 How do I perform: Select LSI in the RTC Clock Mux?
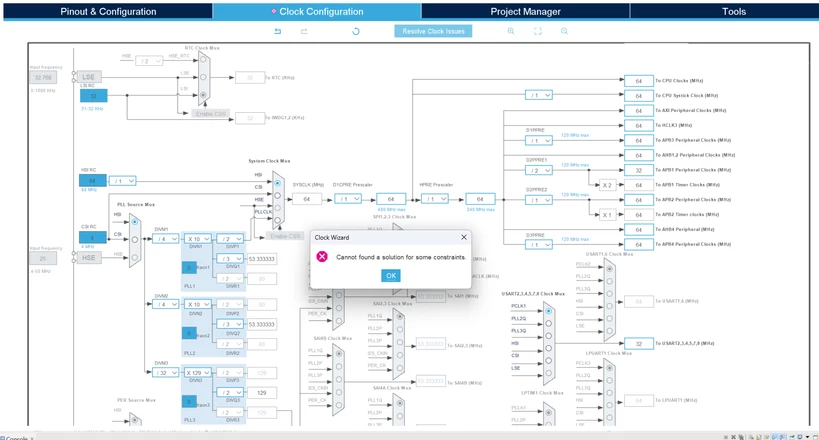click(203, 95)
